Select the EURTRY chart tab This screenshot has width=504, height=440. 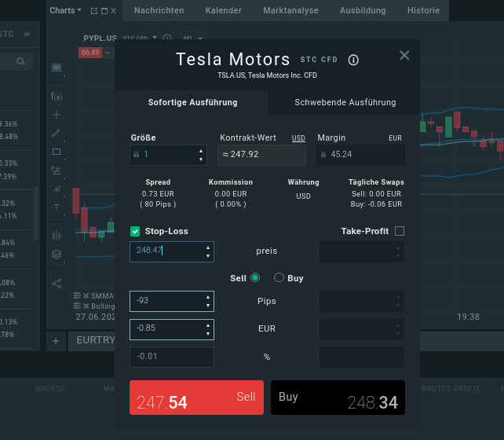[92, 341]
